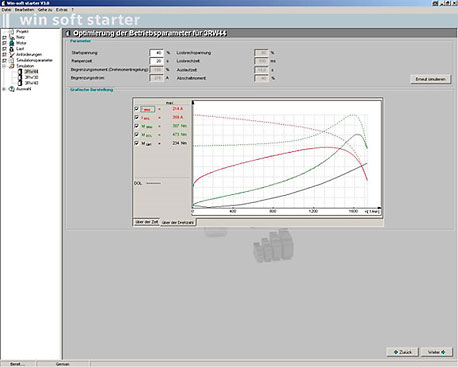Viewport: 458px width, 367px height.
Task: Select the Anforderungen checkmark icon
Action: click(x=11, y=54)
